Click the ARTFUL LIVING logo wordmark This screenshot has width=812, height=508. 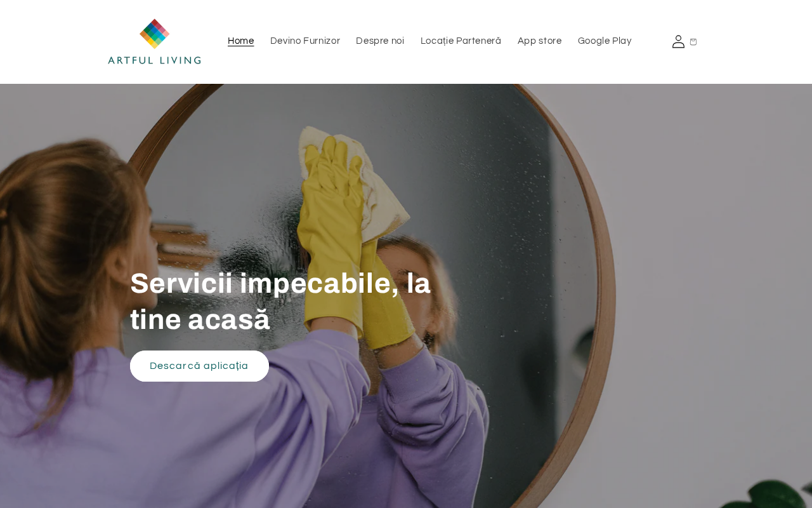click(154, 60)
